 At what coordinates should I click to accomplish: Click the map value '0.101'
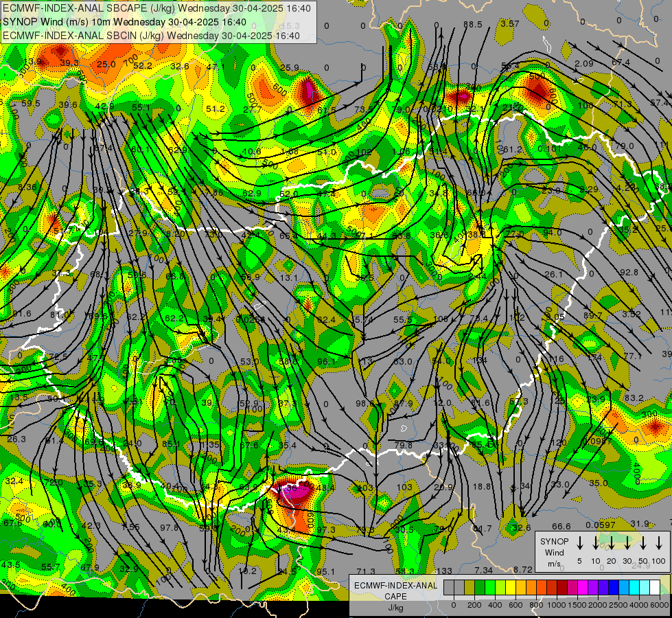click(x=550, y=148)
